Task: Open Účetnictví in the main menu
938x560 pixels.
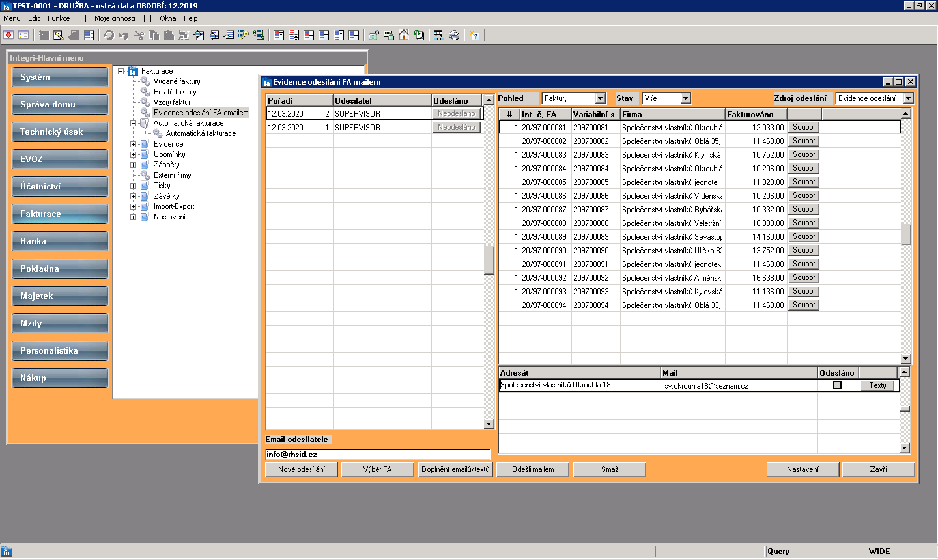Action: click(60, 186)
